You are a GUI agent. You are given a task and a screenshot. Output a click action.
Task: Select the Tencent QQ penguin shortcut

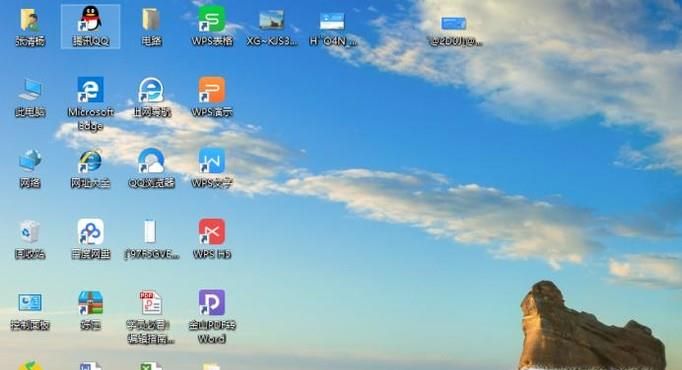pos(90,26)
